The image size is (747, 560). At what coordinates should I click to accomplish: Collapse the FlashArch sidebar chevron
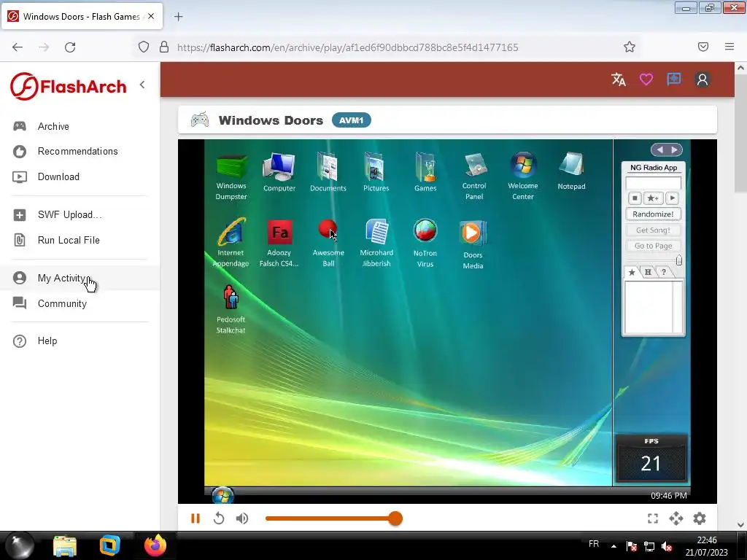(x=142, y=85)
